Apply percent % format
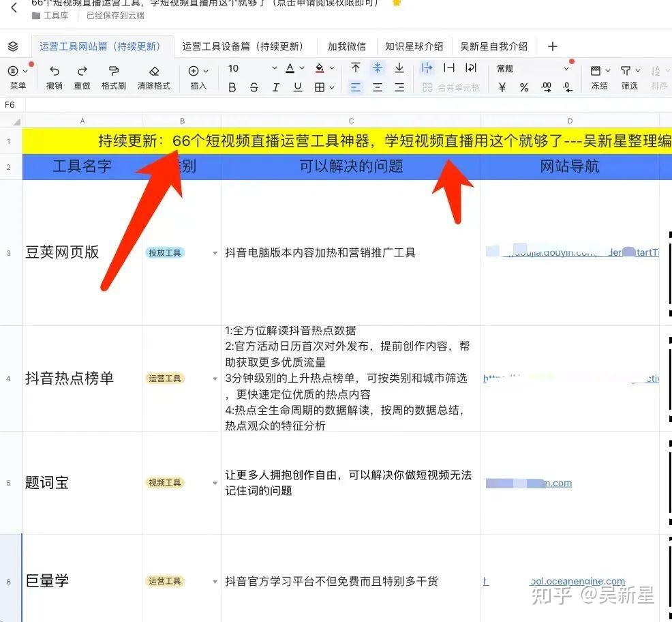This screenshot has width=672, height=622. pyautogui.click(x=523, y=87)
